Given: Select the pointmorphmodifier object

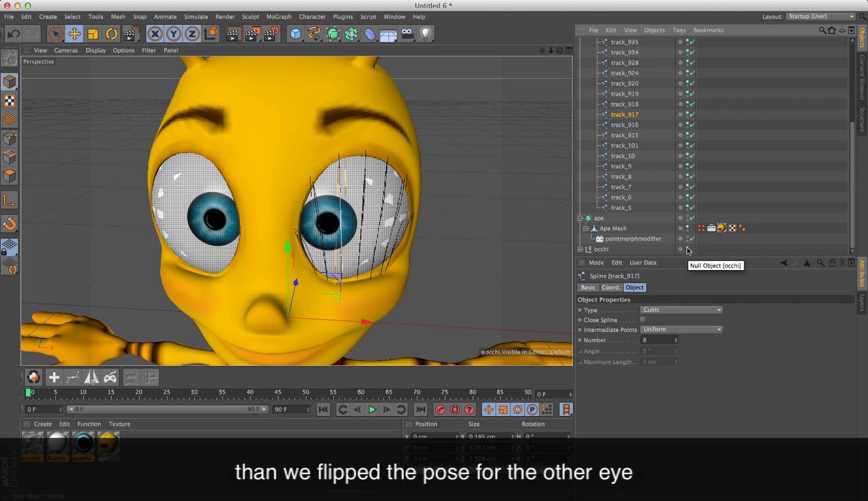Looking at the screenshot, I should [633, 239].
